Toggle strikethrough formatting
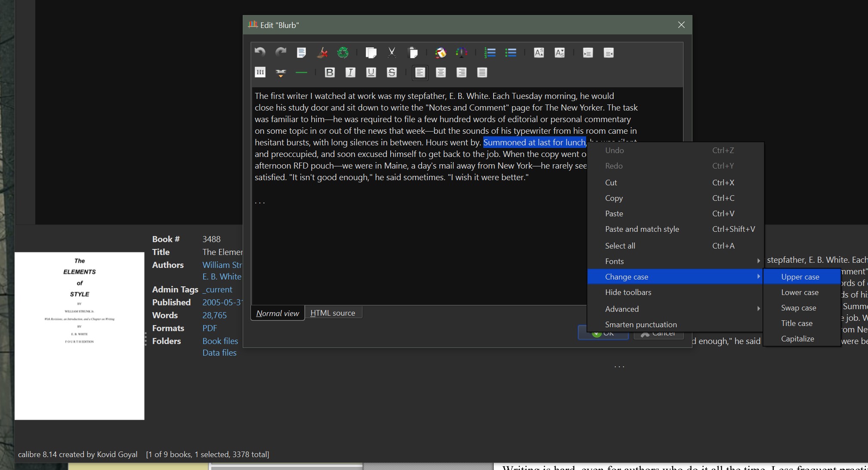The height and width of the screenshot is (470, 868). coord(392,73)
